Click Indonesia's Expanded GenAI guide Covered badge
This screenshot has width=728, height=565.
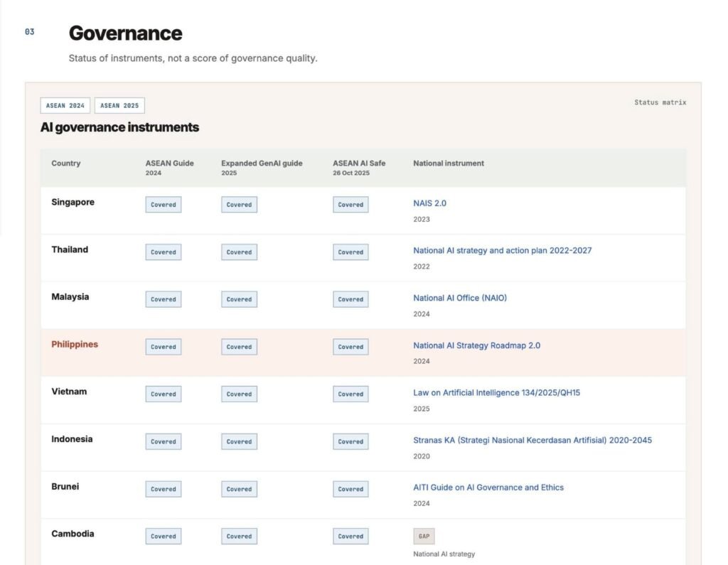[x=239, y=441]
